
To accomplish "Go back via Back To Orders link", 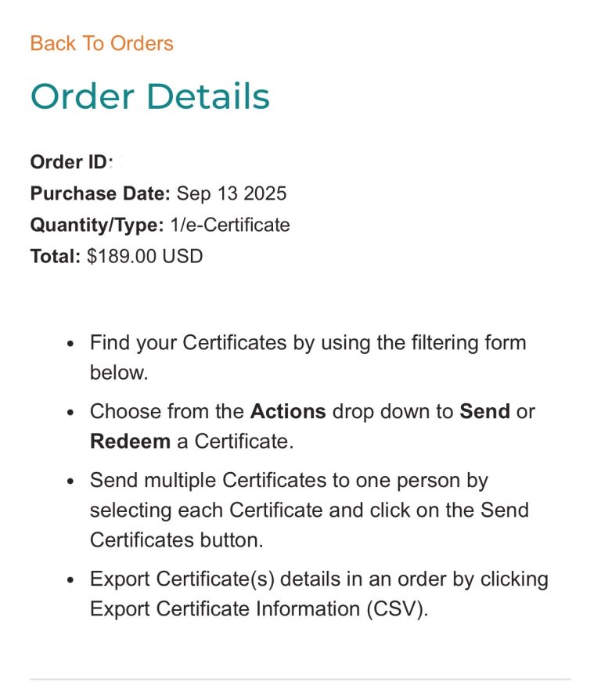I will tap(102, 43).
